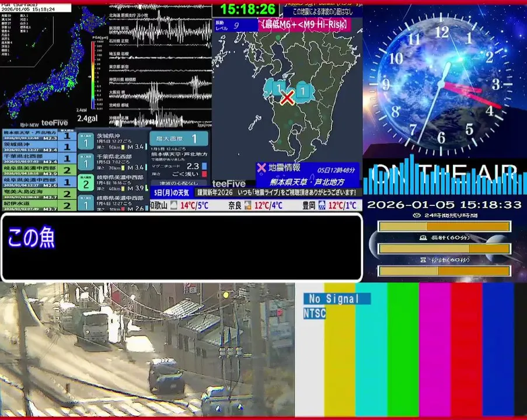
Task: Click the 津波の心配なし notice
Action: 179,183
